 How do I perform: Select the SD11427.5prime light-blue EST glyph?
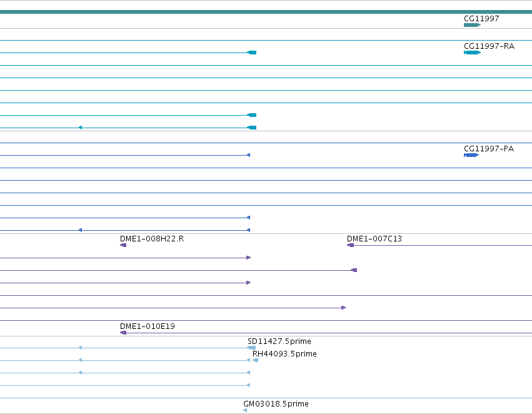click(x=251, y=348)
